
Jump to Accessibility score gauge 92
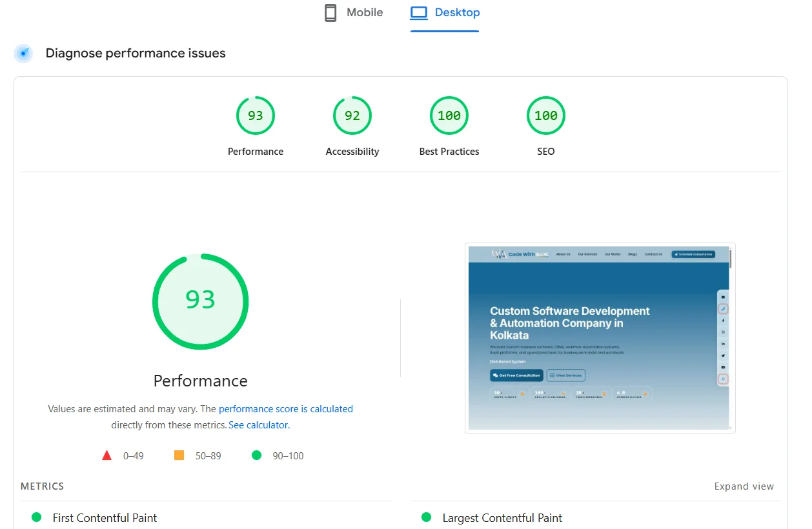coord(352,115)
